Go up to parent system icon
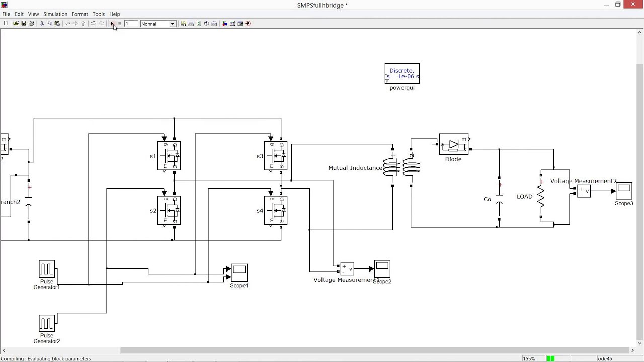 [83, 24]
